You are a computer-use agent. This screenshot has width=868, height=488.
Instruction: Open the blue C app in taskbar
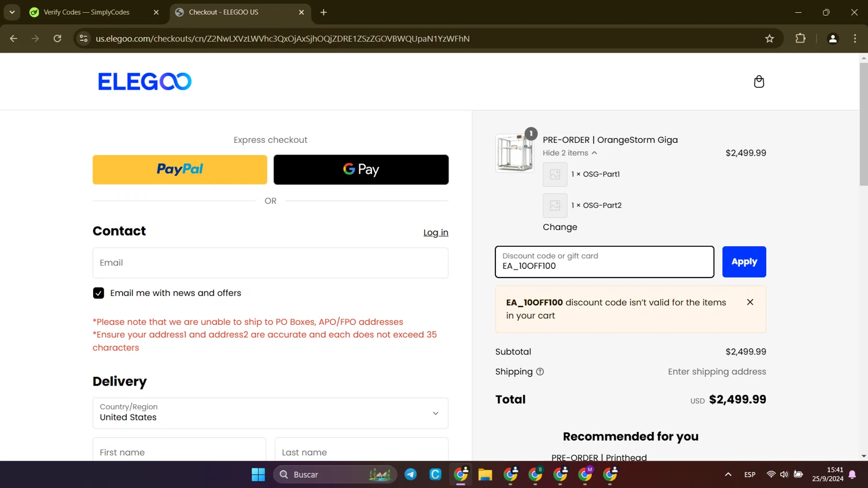pos(436,475)
